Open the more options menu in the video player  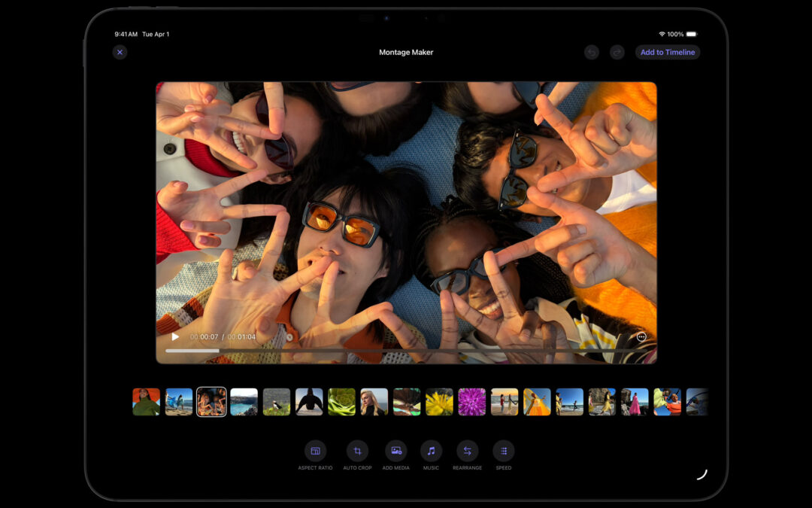click(x=641, y=337)
